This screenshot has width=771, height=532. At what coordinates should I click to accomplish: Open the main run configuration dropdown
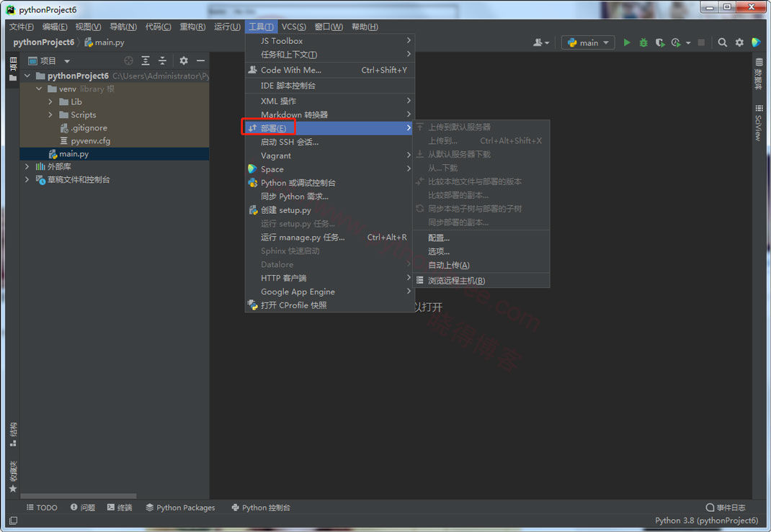tap(587, 42)
